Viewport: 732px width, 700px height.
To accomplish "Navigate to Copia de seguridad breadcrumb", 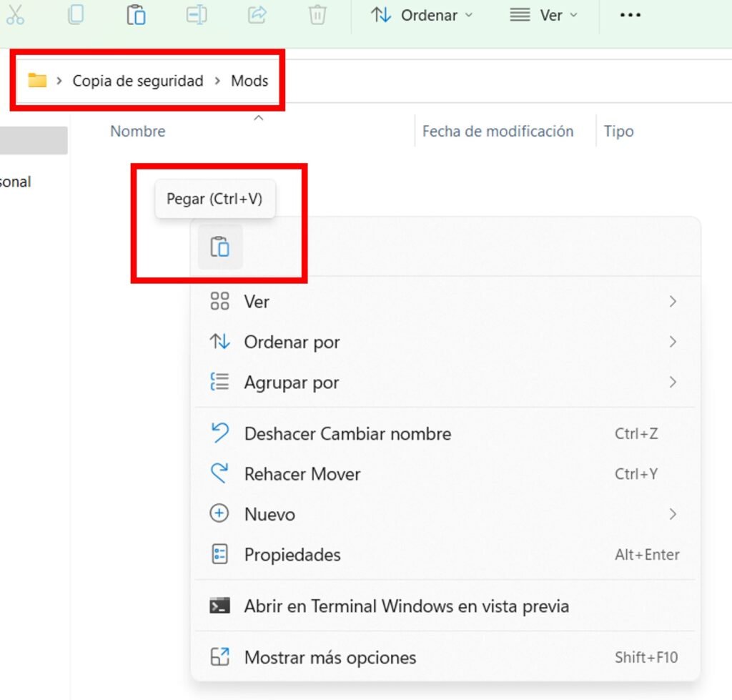I will pos(138,81).
